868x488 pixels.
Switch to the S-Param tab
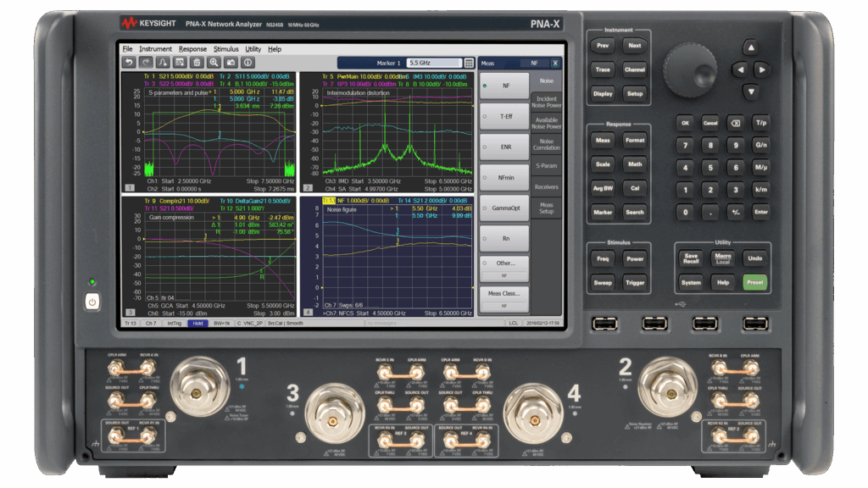pos(547,165)
